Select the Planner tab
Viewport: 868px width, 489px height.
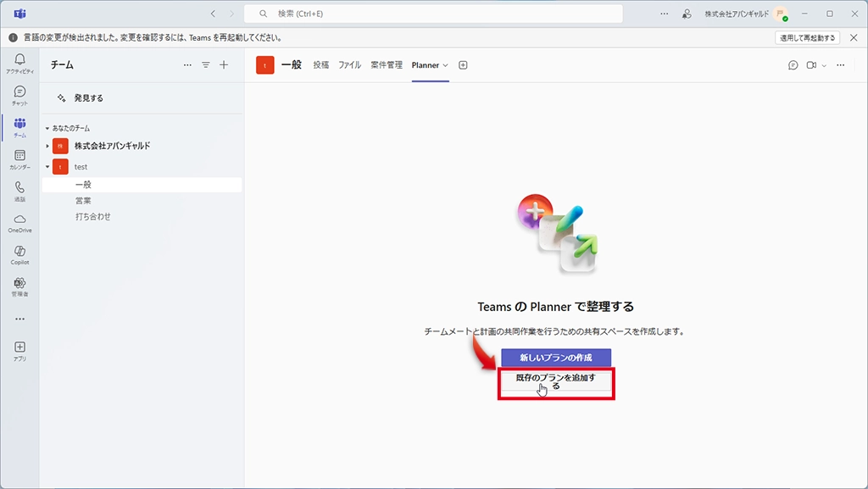pyautogui.click(x=426, y=65)
